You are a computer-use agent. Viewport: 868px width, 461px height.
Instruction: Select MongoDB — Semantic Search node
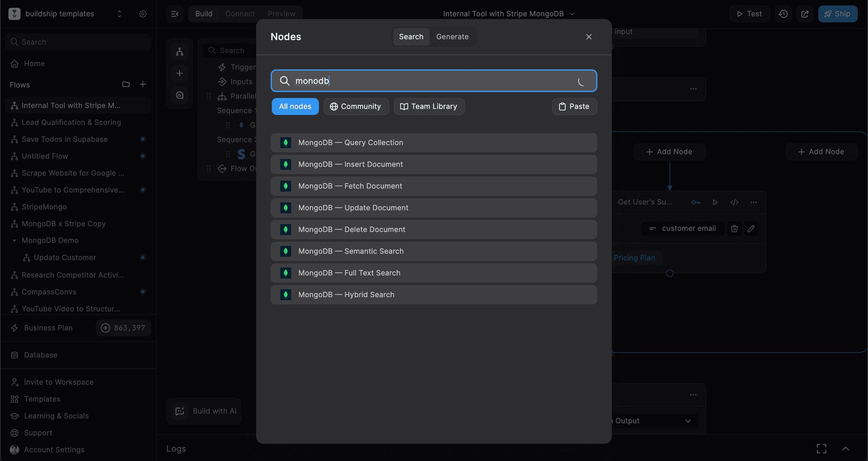pyautogui.click(x=434, y=251)
